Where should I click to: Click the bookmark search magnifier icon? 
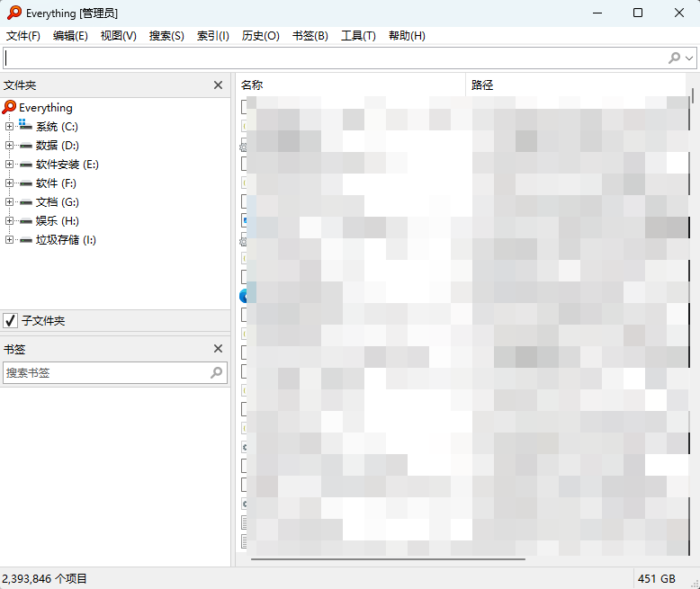(x=217, y=372)
